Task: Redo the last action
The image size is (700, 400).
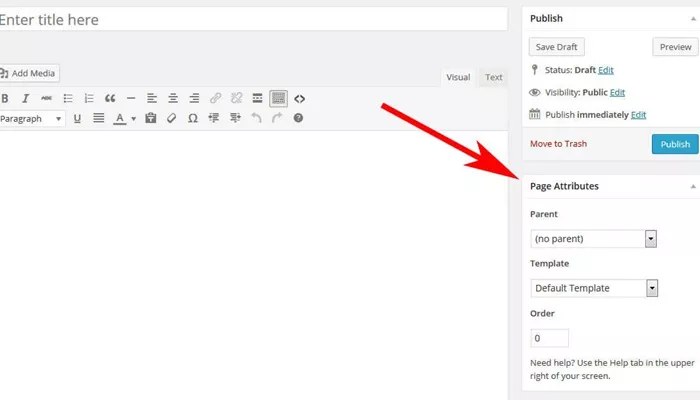Action: point(277,118)
